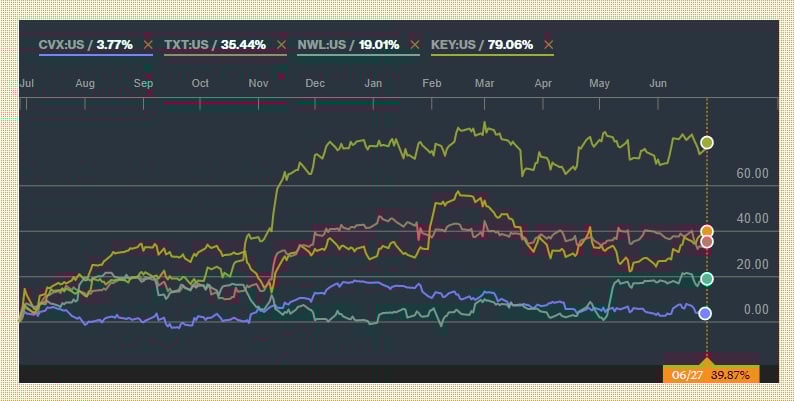
Task: Remove the KEY:US series with its X
Action: [548, 45]
